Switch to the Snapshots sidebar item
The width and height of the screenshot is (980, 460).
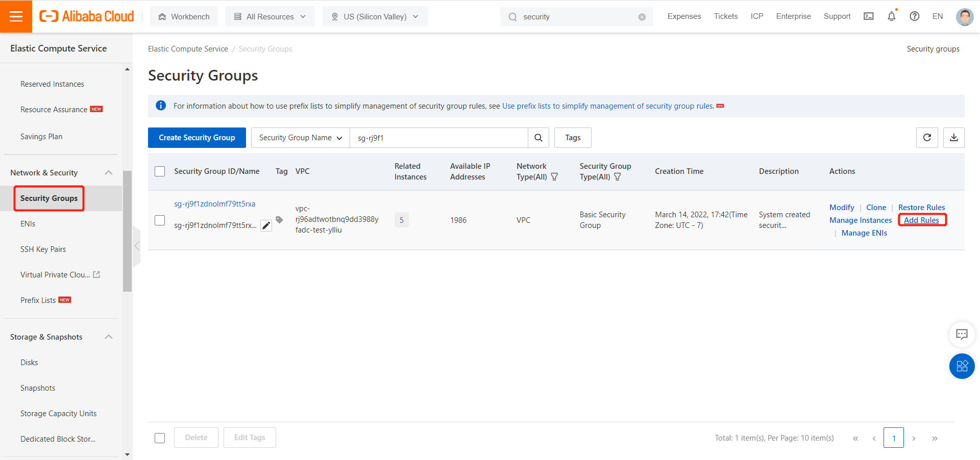tap(37, 388)
